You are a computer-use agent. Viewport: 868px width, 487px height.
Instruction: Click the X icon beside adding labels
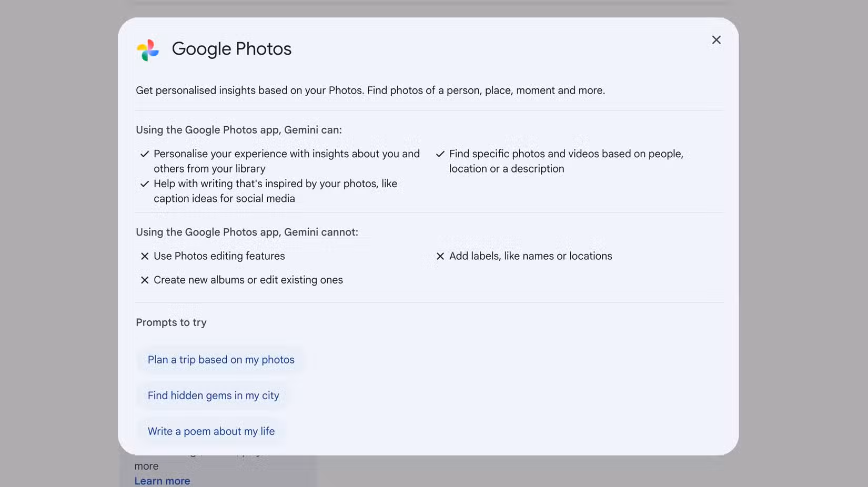click(x=440, y=256)
